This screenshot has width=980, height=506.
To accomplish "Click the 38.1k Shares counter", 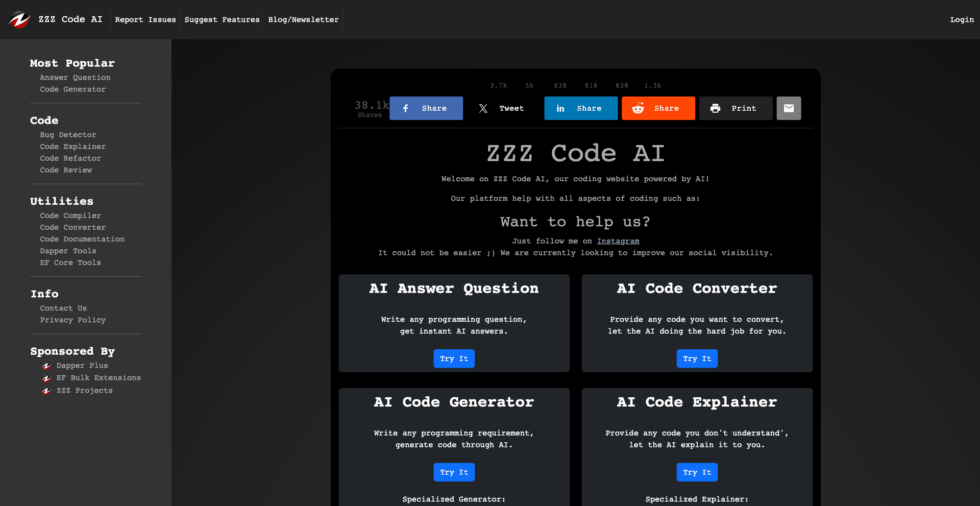I will (x=371, y=109).
